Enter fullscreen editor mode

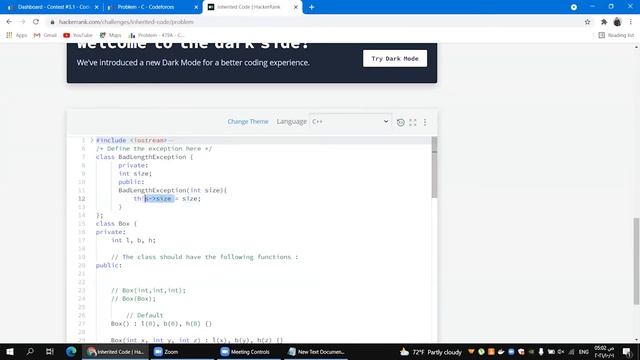[x=413, y=122]
